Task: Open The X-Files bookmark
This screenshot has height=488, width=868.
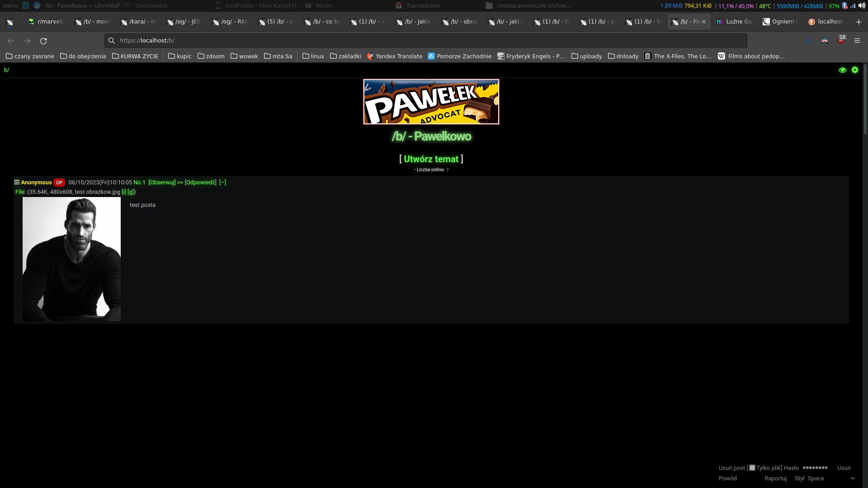Action: (x=678, y=56)
